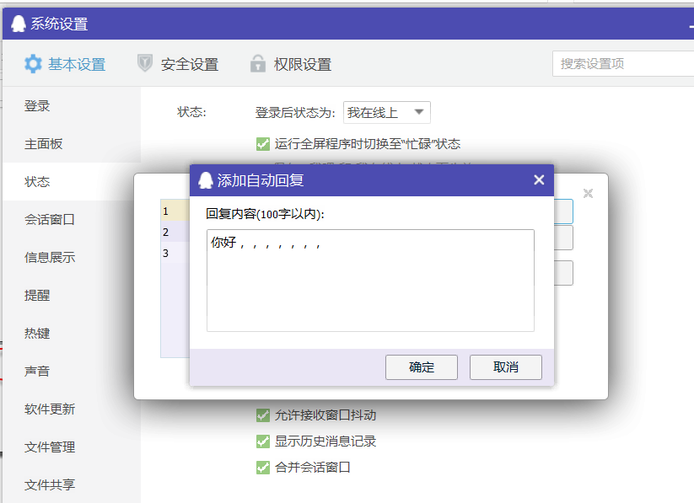Close the gray X on the background dialog
Viewport: 694px width, 503px height.
[588, 193]
